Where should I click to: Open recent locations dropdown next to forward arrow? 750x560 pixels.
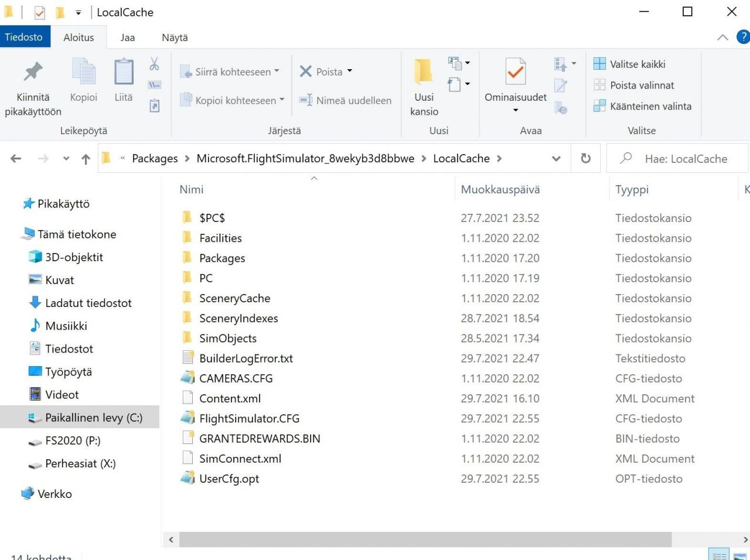tap(66, 159)
